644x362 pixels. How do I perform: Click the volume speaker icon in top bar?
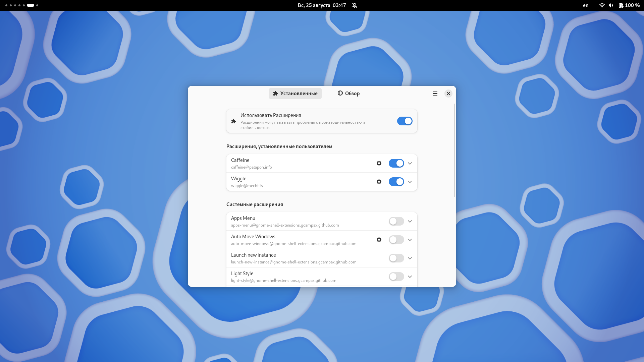point(611,5)
